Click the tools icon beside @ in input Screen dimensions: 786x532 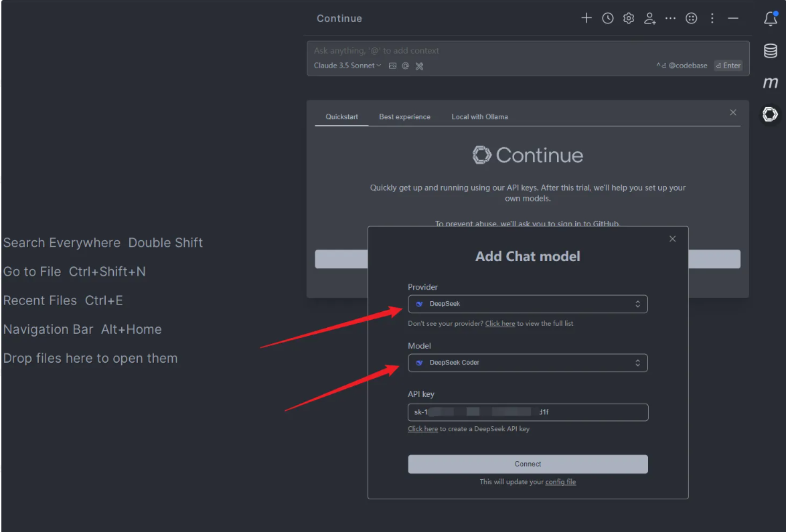420,66
